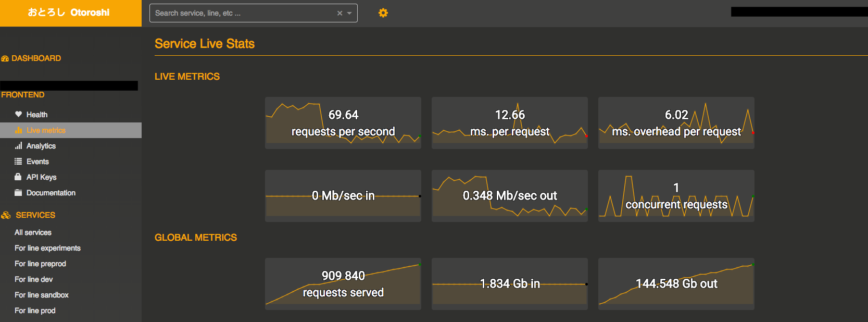
Task: Click the folder icon beside Documentation
Action: [18, 193]
